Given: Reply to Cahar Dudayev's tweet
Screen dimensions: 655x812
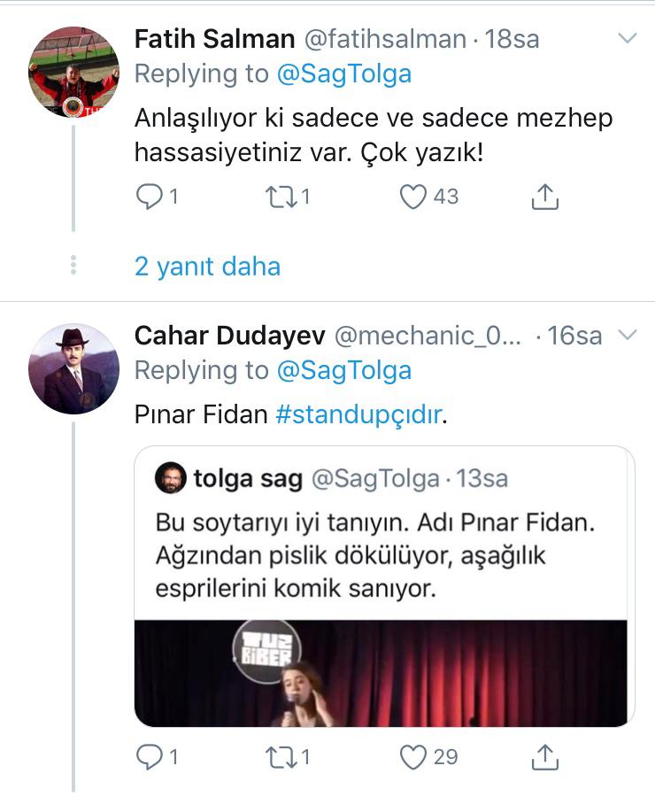Looking at the screenshot, I should point(148,757).
